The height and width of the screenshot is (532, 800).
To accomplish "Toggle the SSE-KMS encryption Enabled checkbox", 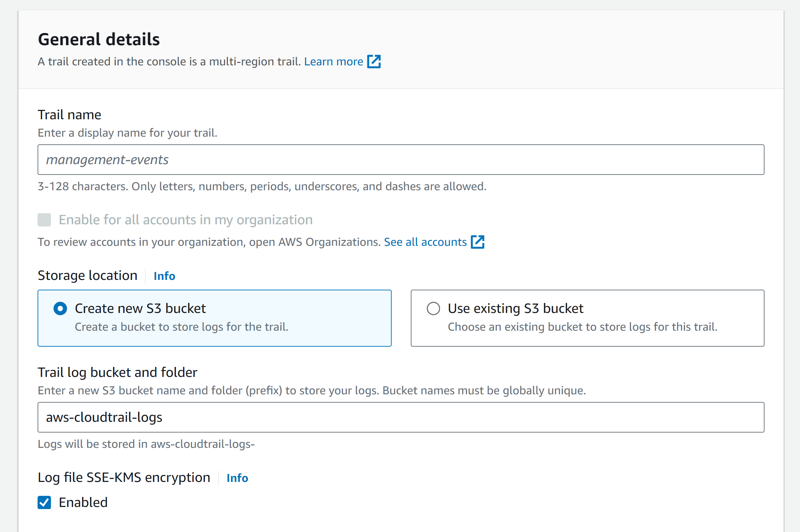I will pyautogui.click(x=44, y=502).
